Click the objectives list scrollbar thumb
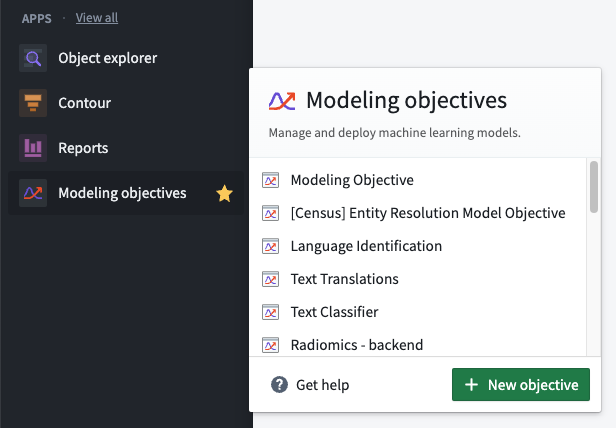Viewport: 616px width, 428px height. point(594,187)
